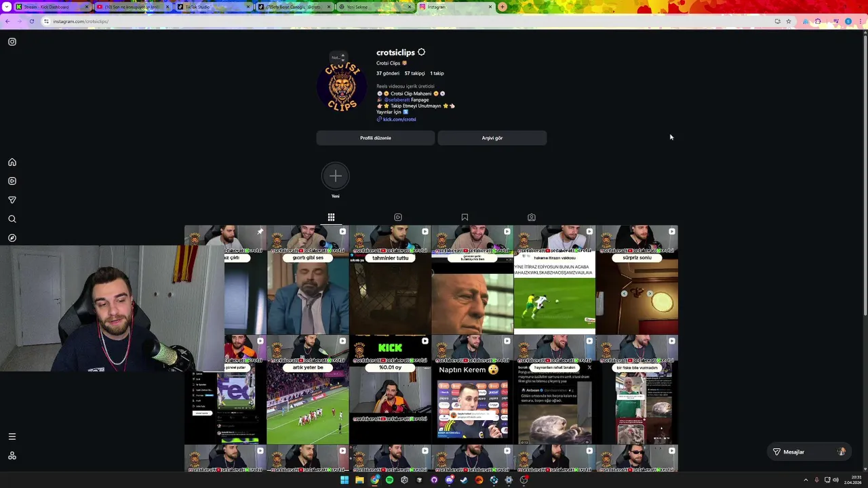The width and height of the screenshot is (868, 488).
Task: Open post captioned sürpriz sonlu
Action: (637, 280)
